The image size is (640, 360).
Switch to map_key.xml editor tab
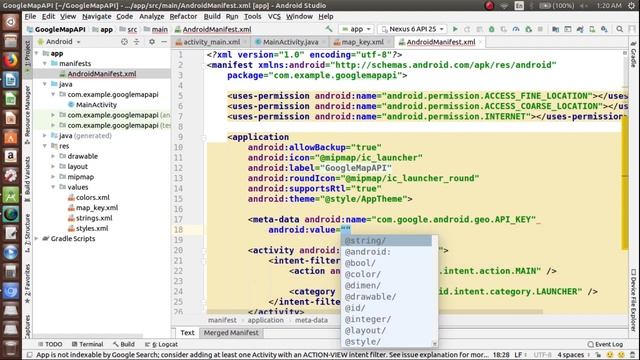362,42
